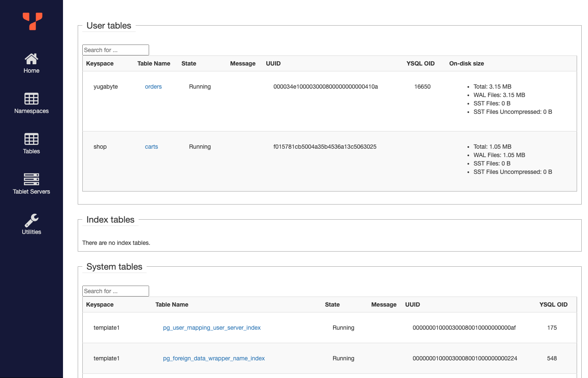Click 'Total: 1.05 MB' size entry

pyautogui.click(x=492, y=147)
